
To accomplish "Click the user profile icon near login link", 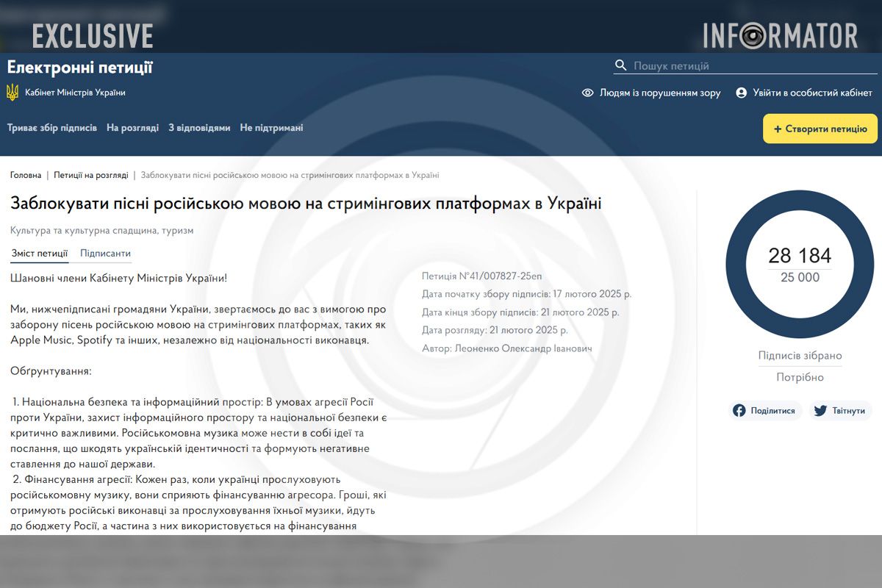I will [741, 93].
